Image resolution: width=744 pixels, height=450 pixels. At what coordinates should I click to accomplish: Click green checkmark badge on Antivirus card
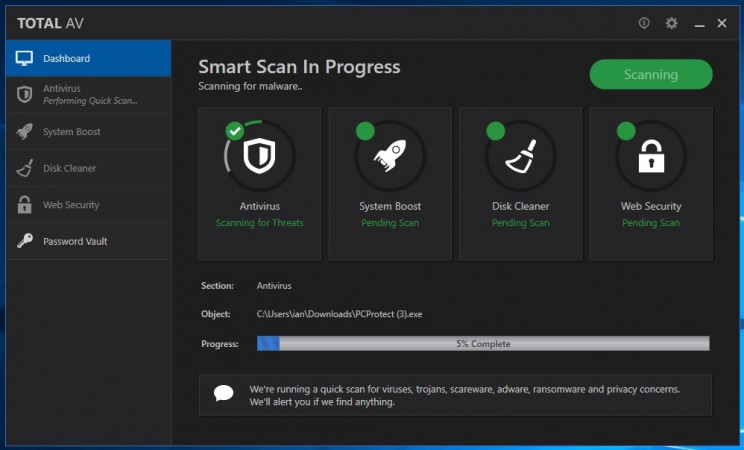234,131
